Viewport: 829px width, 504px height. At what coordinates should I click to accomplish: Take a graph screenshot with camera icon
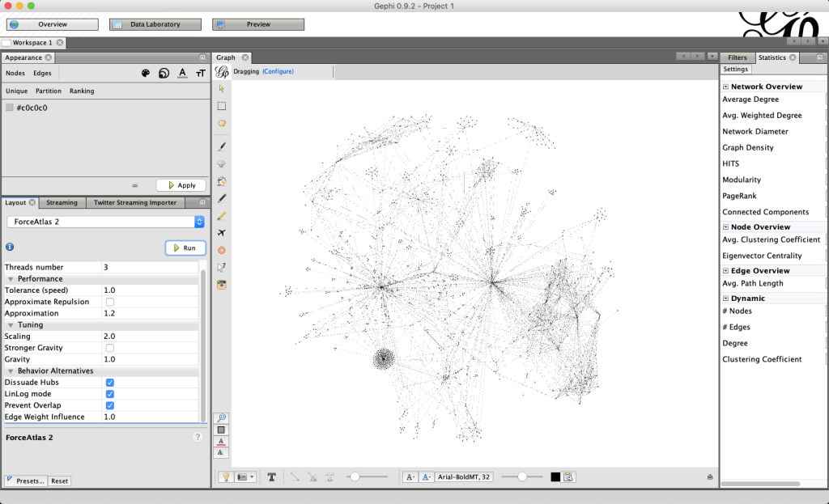(222, 285)
